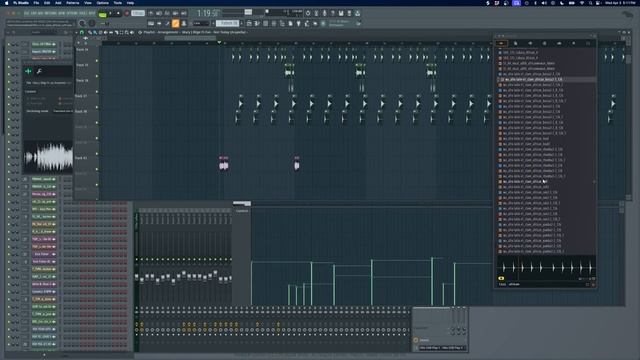The height and width of the screenshot is (360, 640).
Task: Click the play button in transport
Action: click(111, 13)
